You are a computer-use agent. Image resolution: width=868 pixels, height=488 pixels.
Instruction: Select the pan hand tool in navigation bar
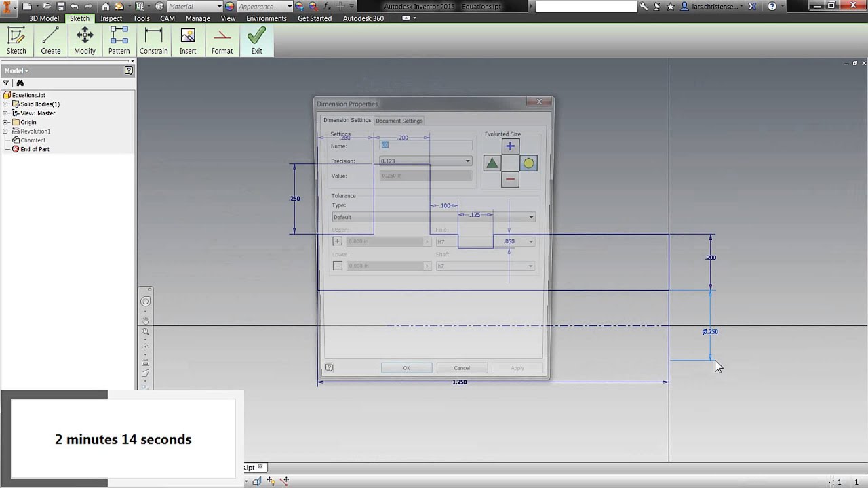click(x=145, y=320)
